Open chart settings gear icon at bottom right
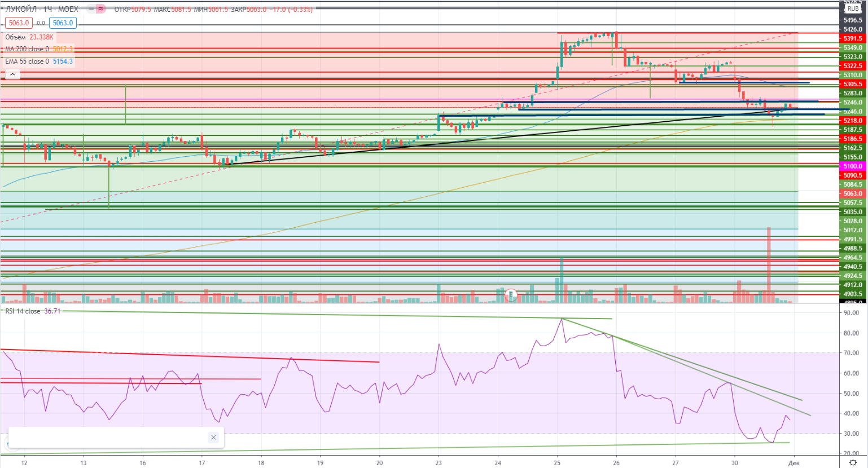Viewport: 868px width, 468px height. pos(853,463)
